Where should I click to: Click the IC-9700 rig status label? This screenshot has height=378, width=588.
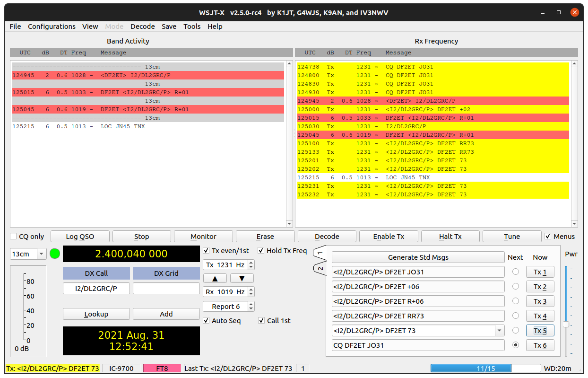point(121,369)
